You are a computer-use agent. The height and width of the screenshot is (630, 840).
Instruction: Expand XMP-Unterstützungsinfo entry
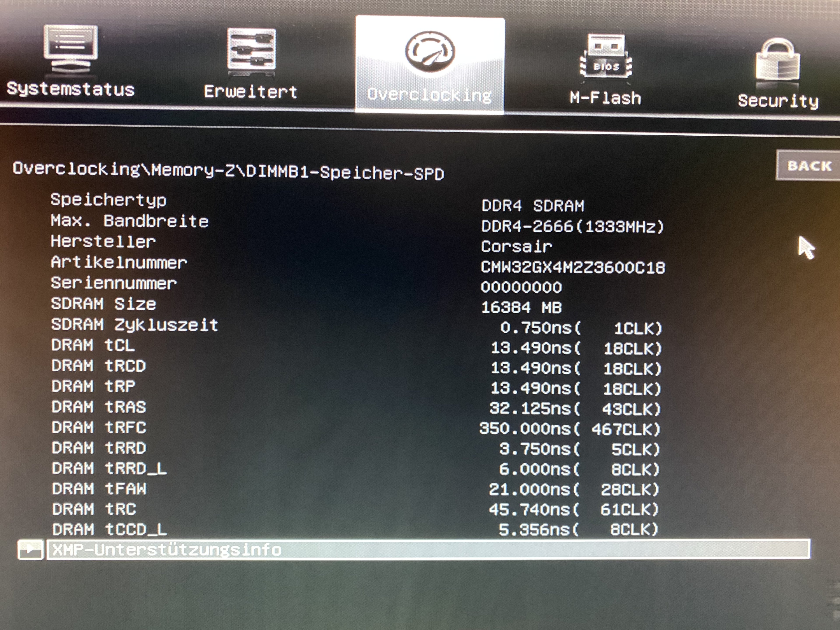(x=167, y=550)
